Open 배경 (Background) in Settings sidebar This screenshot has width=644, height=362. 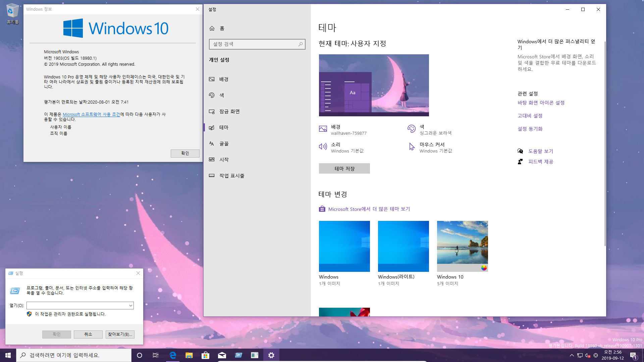pyautogui.click(x=219, y=79)
